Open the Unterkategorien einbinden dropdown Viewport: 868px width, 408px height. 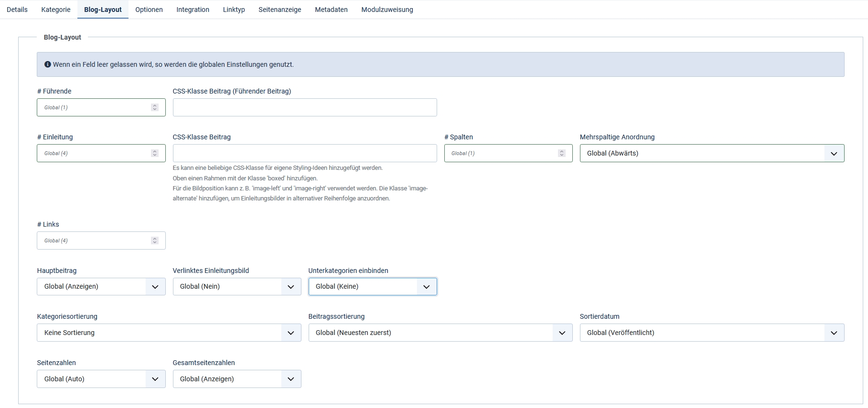pyautogui.click(x=373, y=286)
